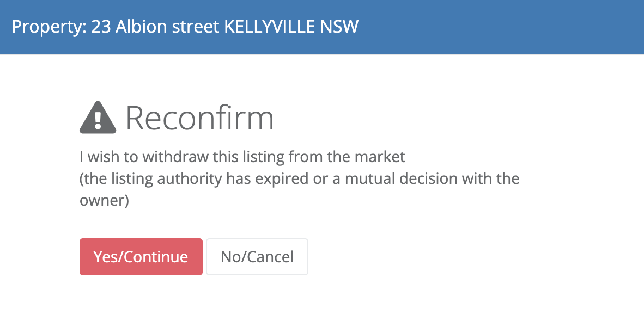Click the "withdraw this listing" message line
The width and height of the screenshot is (644, 321).
(242, 157)
